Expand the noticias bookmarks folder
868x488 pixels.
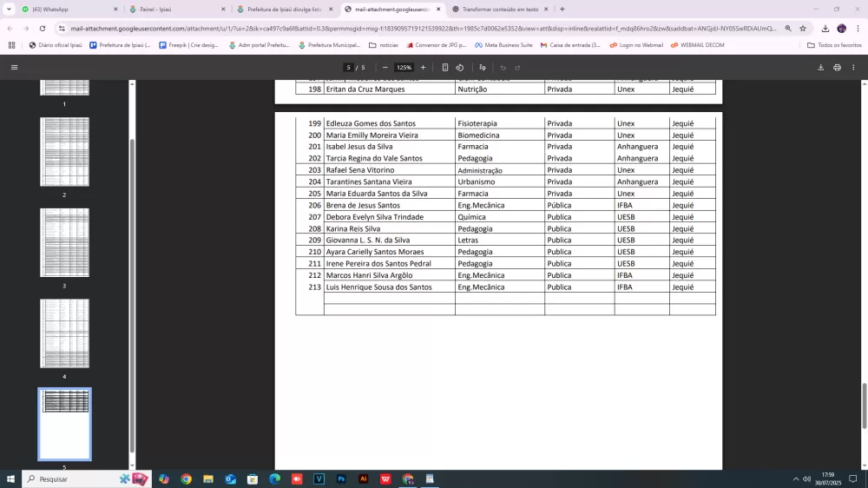coord(384,44)
